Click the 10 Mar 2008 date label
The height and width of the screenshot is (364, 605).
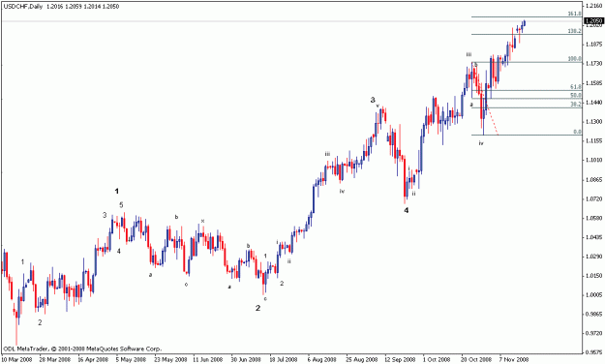pyautogui.click(x=17, y=359)
